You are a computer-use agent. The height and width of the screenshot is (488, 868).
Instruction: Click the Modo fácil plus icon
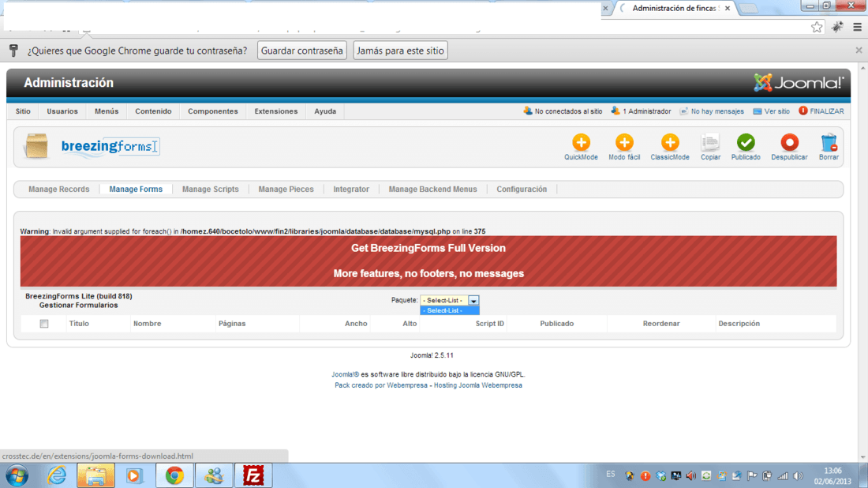[624, 142]
